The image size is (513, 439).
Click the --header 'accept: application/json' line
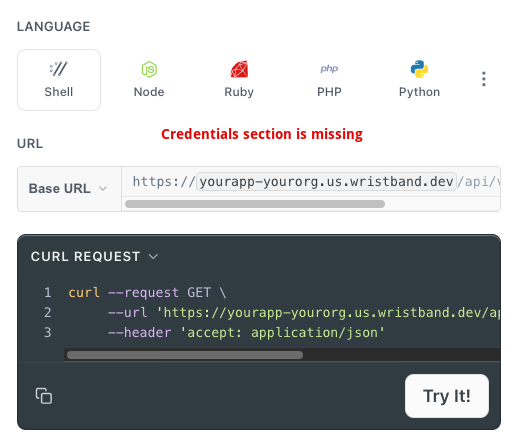tap(246, 333)
